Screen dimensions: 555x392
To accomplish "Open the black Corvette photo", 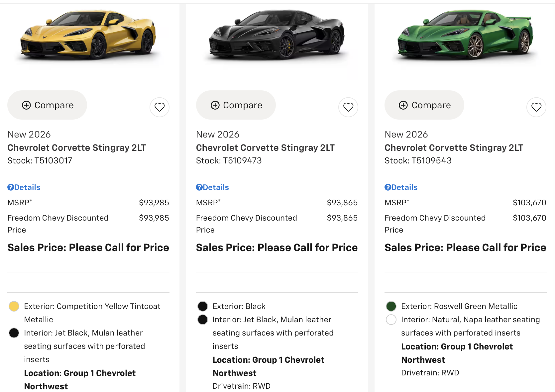I will pos(277,35).
